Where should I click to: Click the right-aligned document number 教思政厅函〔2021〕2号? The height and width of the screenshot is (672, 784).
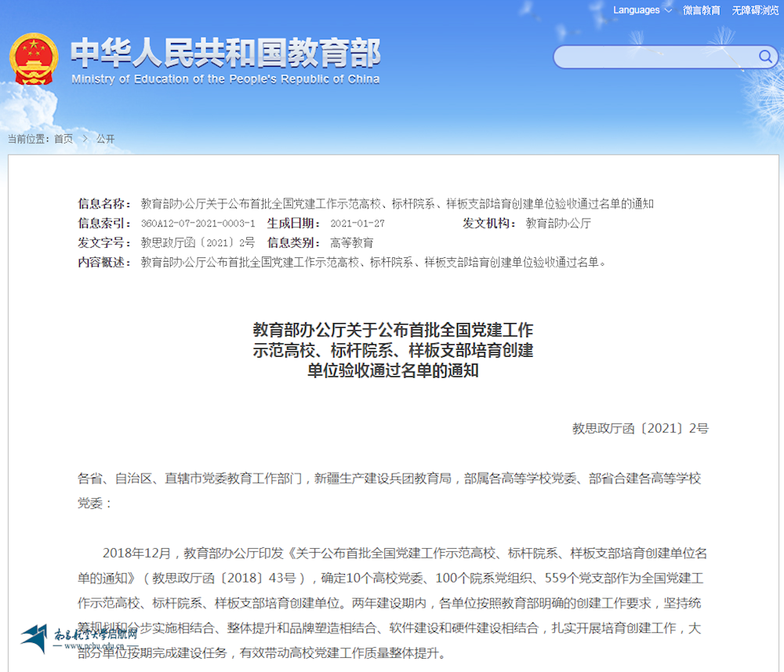coord(640,428)
